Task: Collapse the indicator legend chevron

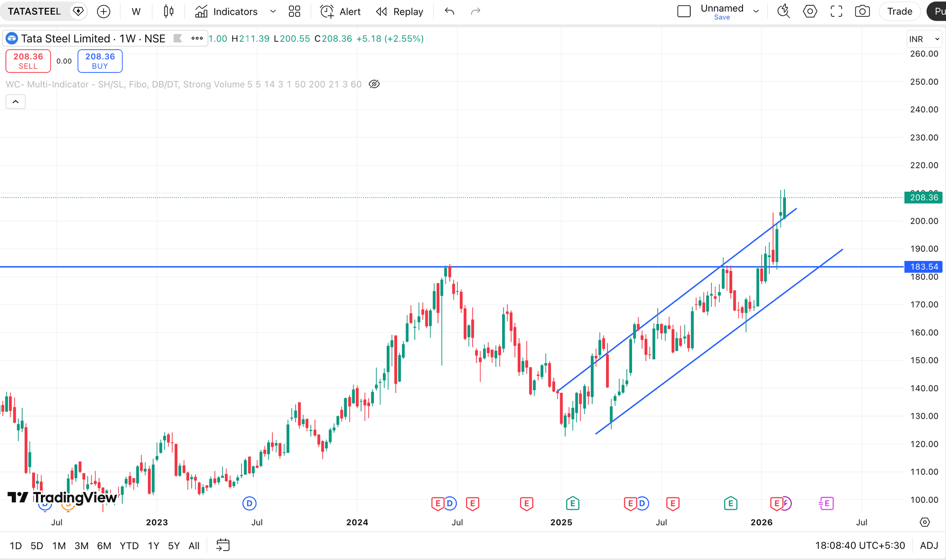Action: (15, 101)
